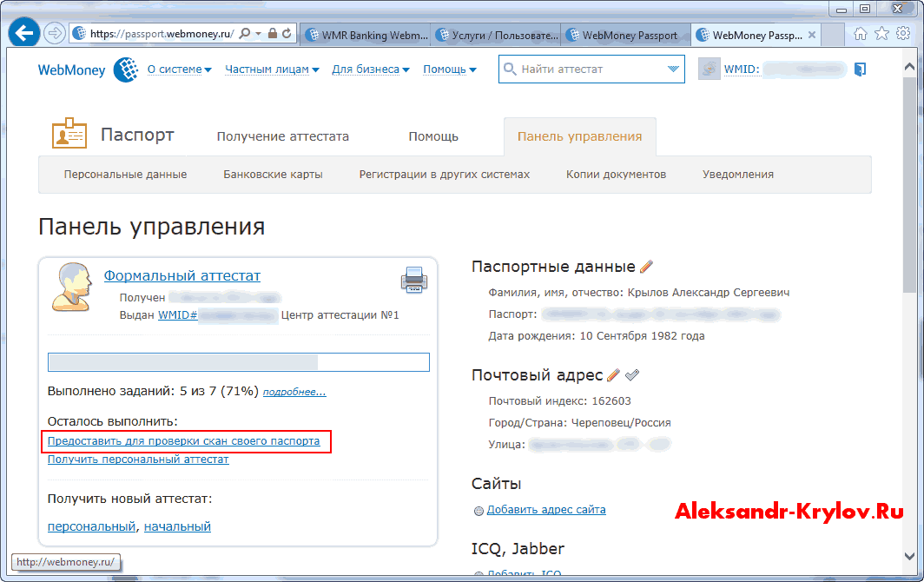924x582 pixels.
Task: Go forward with the browser forward arrow
Action: [x=55, y=33]
